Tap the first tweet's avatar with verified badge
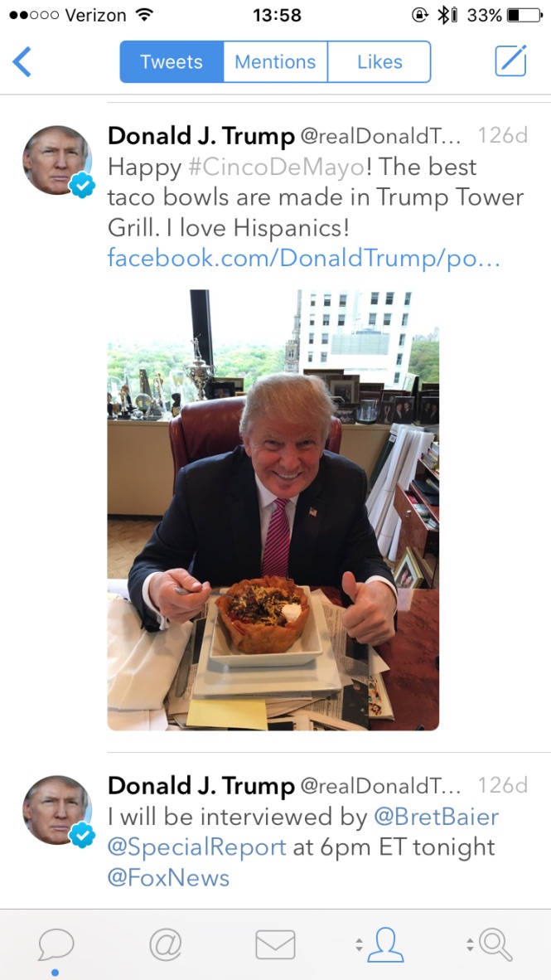 [57, 161]
